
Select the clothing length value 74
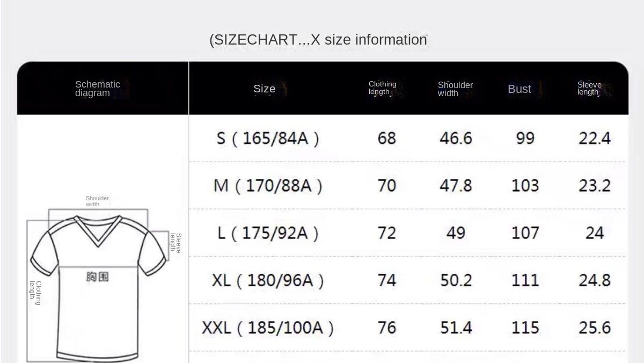386,280
